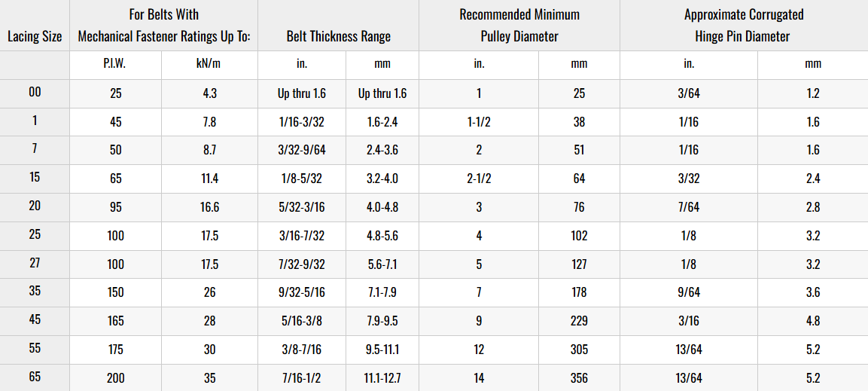Screen dimensions: 868x391
Task: Click the Lacing Size column header
Action: 35,36
